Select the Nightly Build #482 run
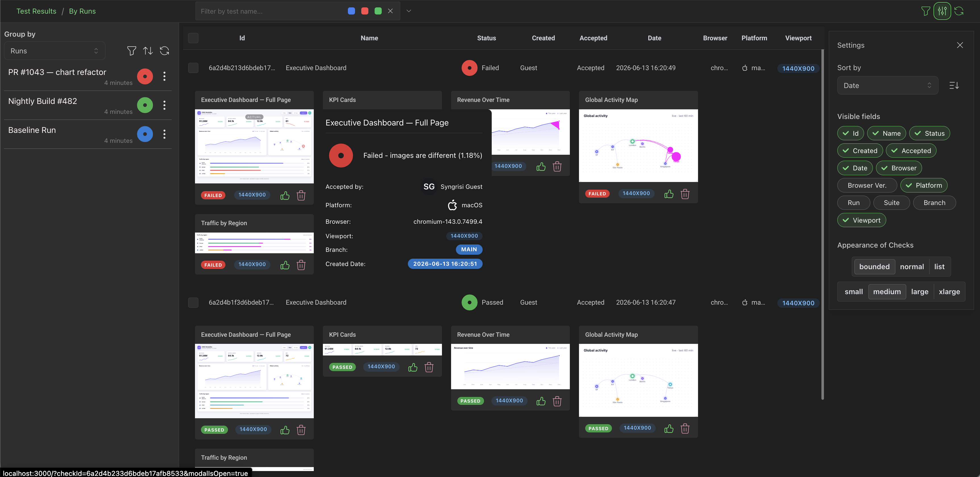This screenshot has width=980, height=477. 88,105
